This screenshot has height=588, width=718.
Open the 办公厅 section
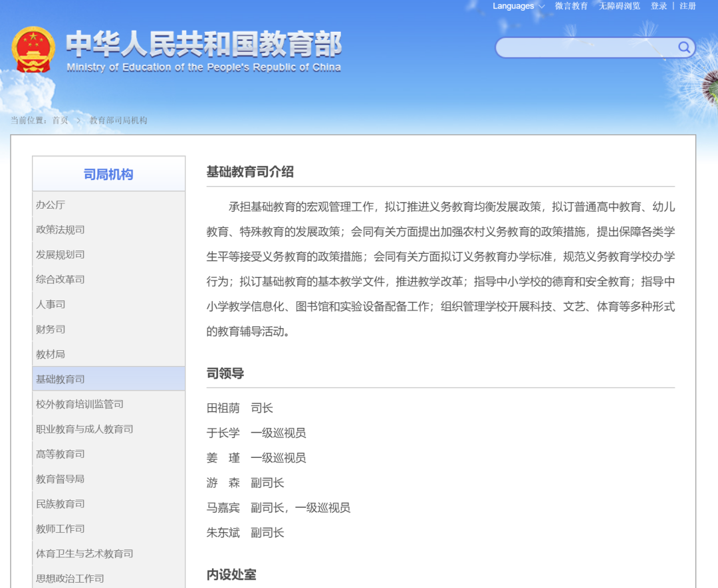coord(50,205)
